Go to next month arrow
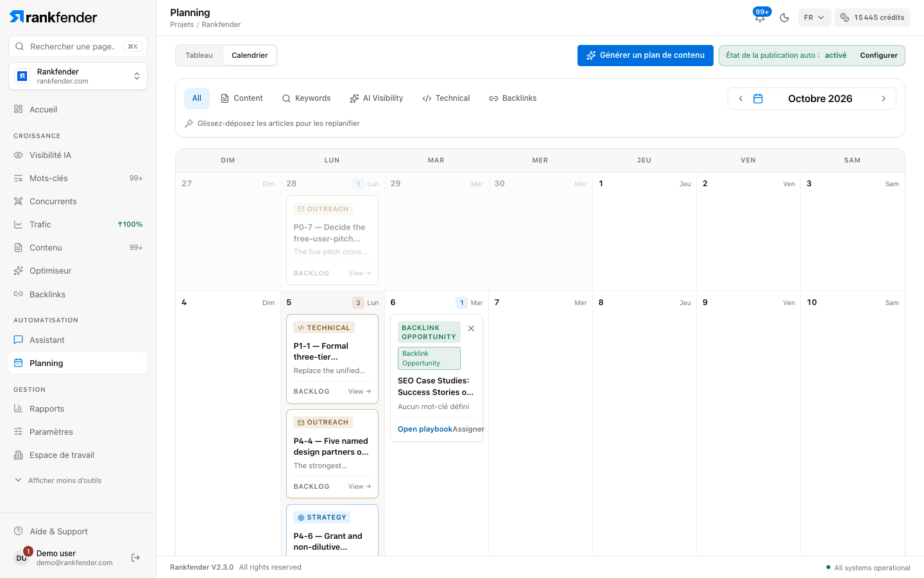This screenshot has width=924, height=578. click(x=884, y=98)
